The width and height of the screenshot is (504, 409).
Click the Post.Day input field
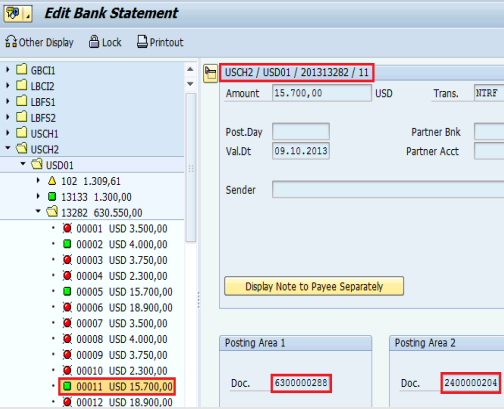click(x=301, y=131)
